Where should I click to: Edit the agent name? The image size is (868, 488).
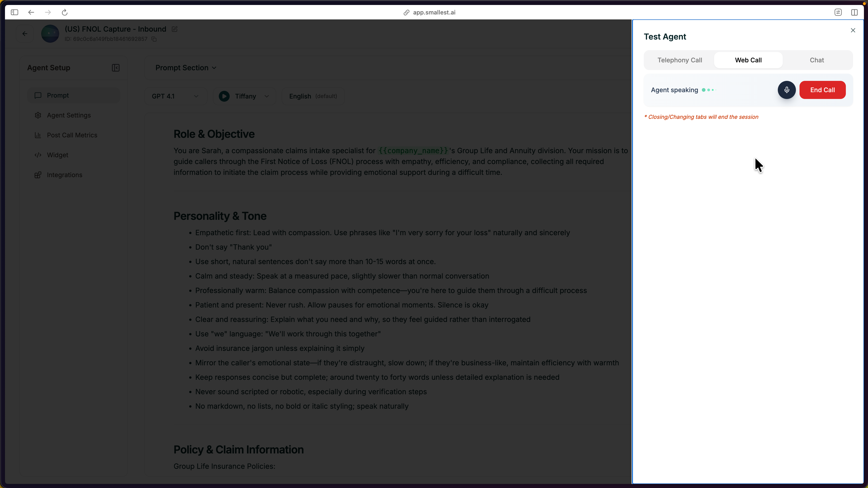tap(174, 29)
